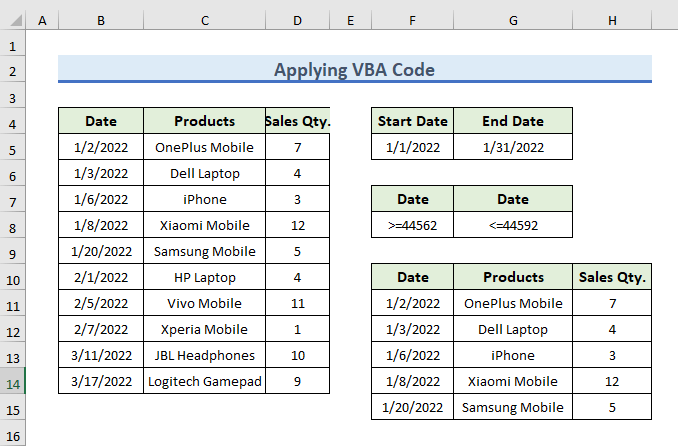Click the 'Sales Qty.' header in column H
The image size is (678, 446).
(x=612, y=278)
